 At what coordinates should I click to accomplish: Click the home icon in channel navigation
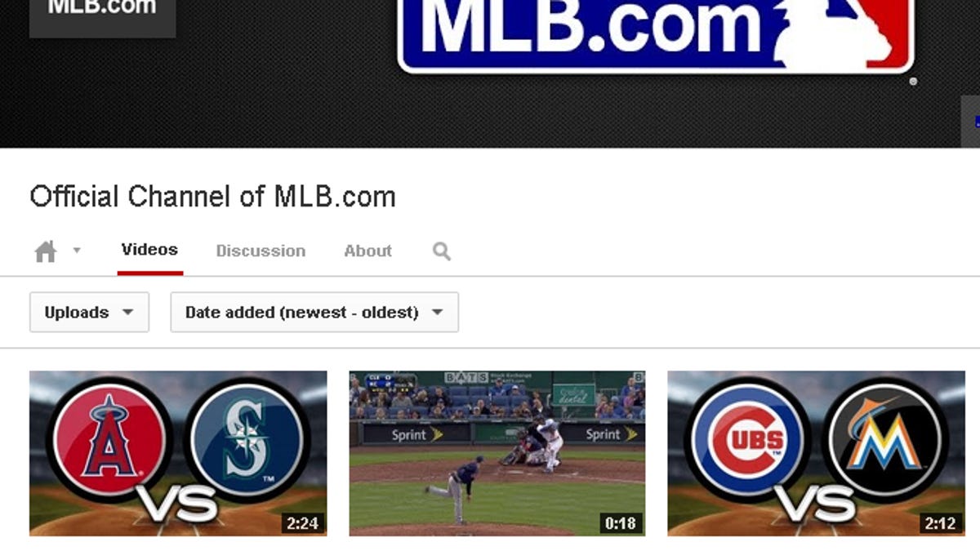(x=46, y=251)
